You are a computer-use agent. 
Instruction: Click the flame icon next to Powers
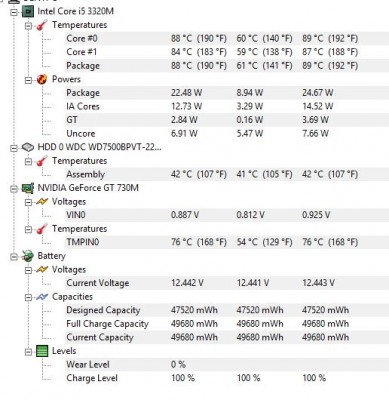pos(42,80)
